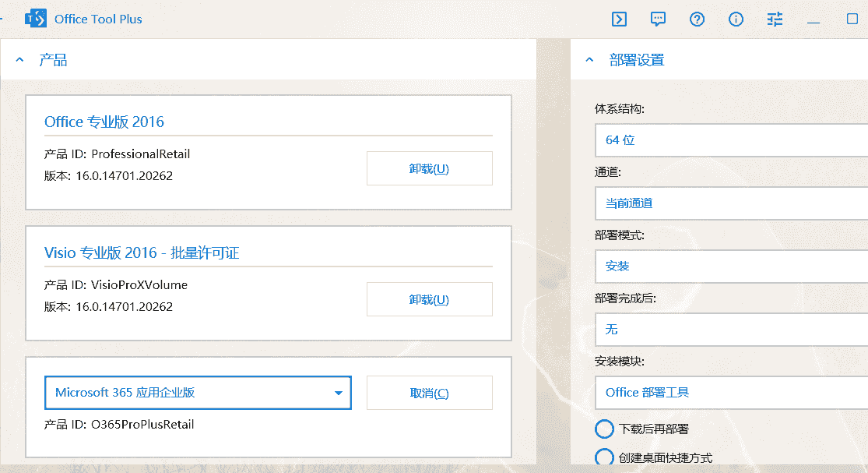Maximize the Office Tool Plus window
This screenshot has width=868, height=473.
pos(852,19)
